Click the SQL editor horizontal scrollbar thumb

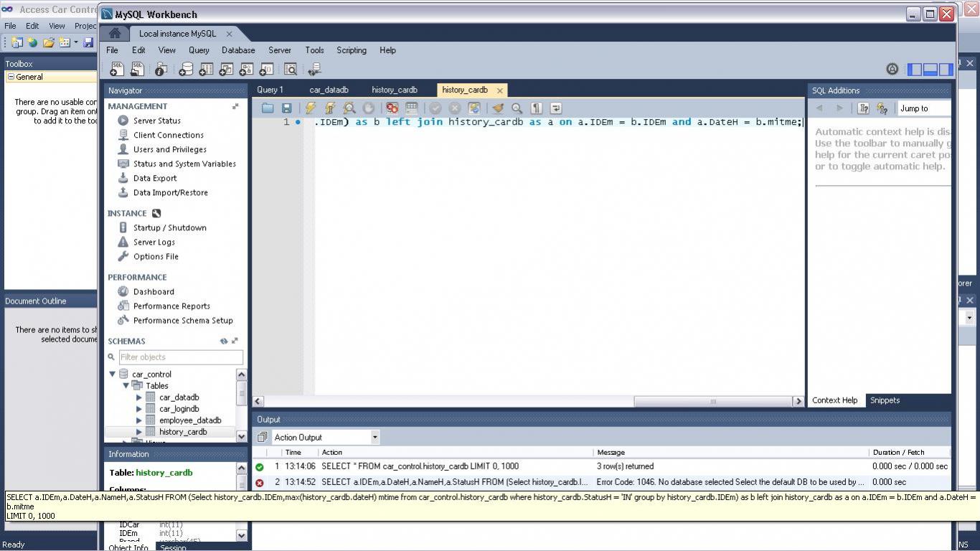click(x=712, y=401)
